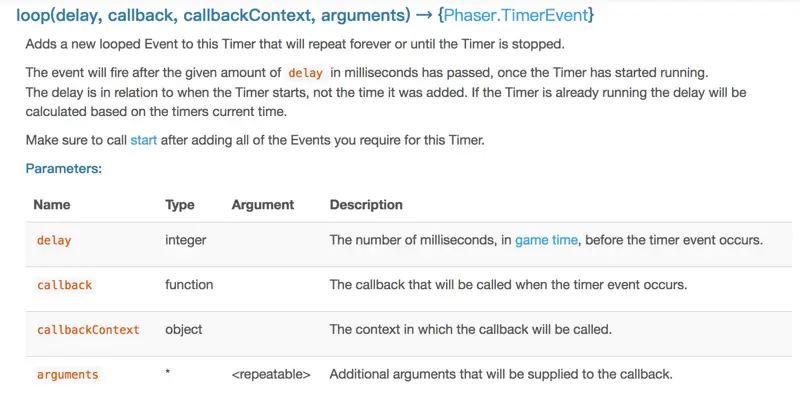This screenshot has height=410, width=800.
Task: Open the Phaser.TimerEvent return type link
Action: coord(516,15)
